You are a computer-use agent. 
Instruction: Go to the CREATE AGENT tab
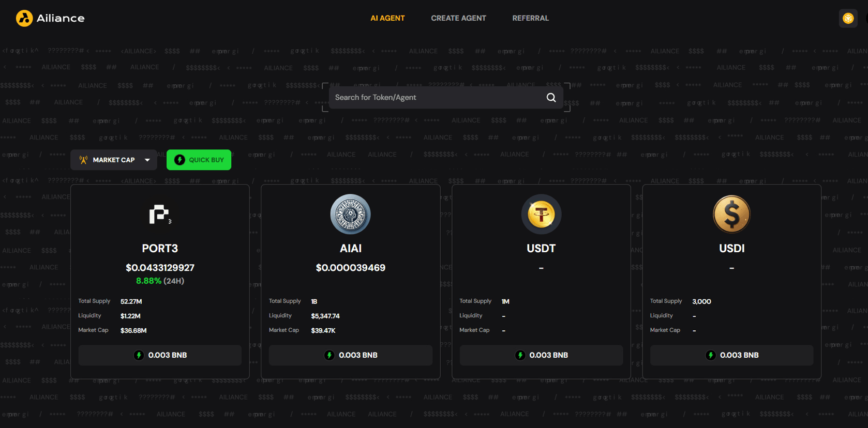(x=458, y=18)
